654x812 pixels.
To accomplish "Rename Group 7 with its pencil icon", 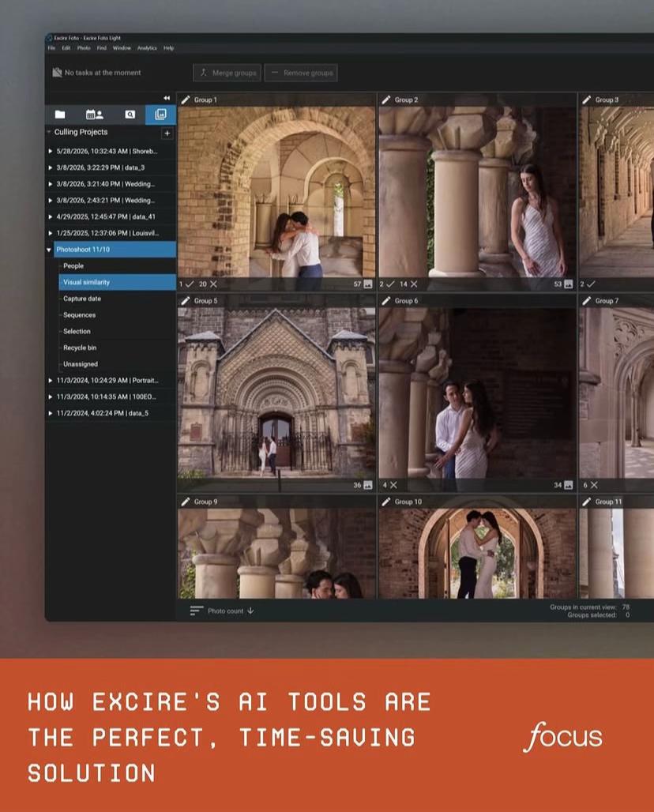I will (x=586, y=300).
